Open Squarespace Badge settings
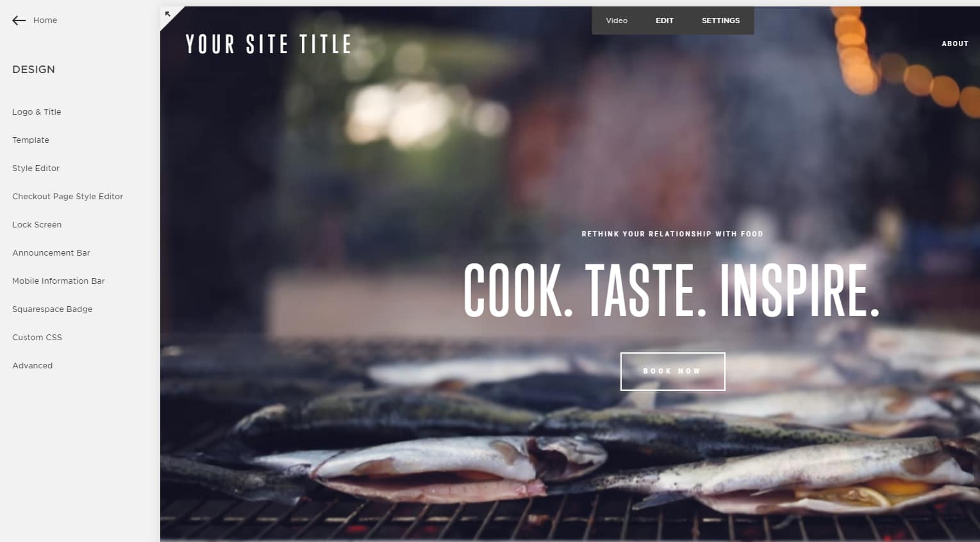The height and width of the screenshot is (542, 980). pyautogui.click(x=52, y=309)
